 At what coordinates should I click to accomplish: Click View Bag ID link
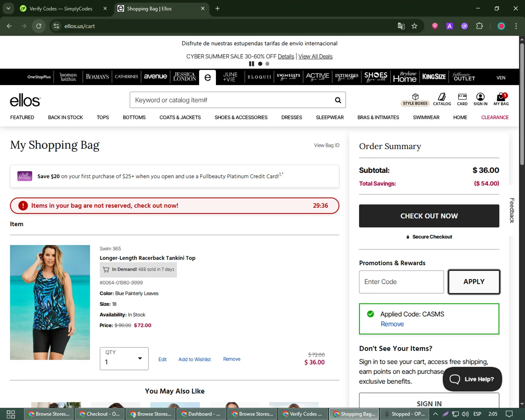point(327,145)
